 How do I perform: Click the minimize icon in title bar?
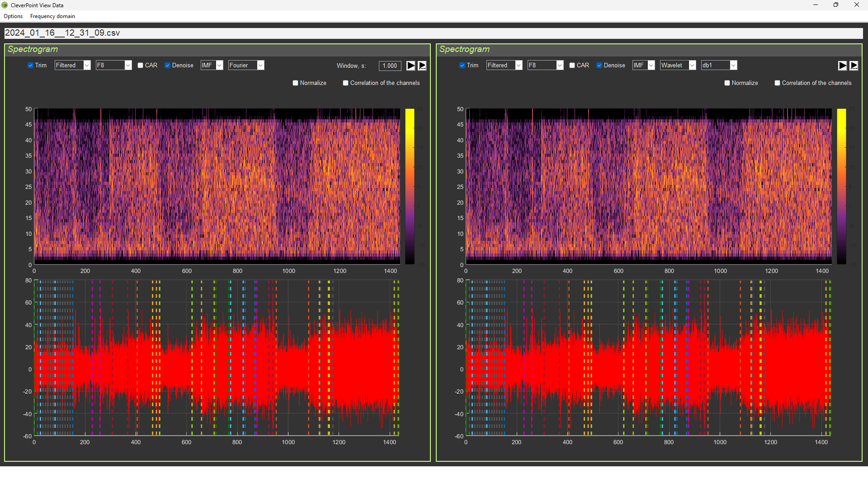[815, 5]
